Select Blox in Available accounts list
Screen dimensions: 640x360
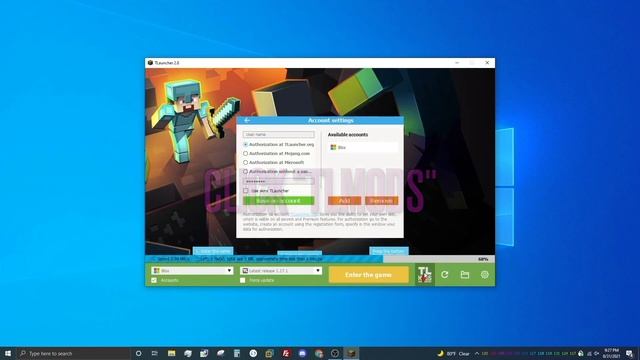[363, 147]
